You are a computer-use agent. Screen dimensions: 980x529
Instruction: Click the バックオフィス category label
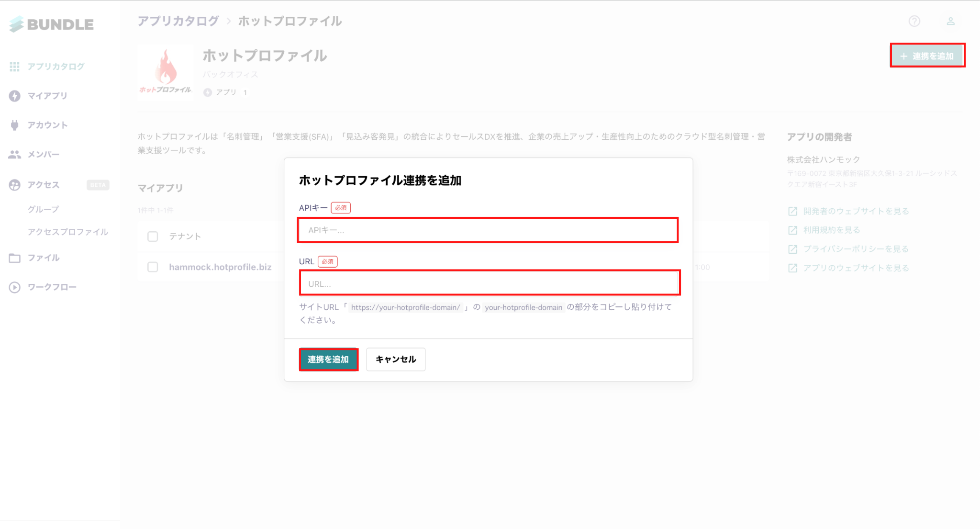coord(230,75)
